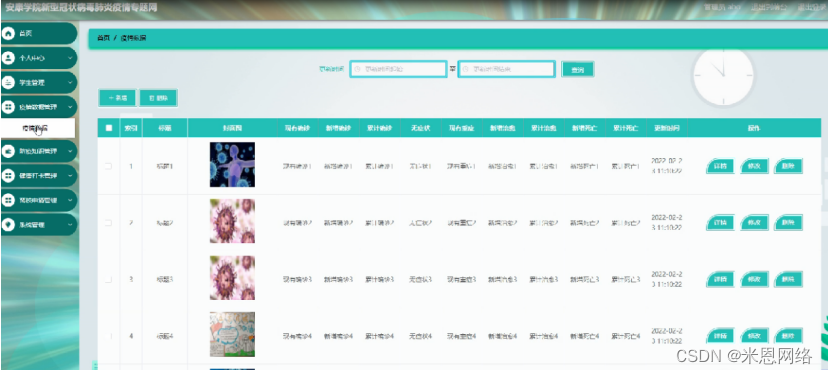Open row 2 pink virus cover thumbnail
The width and height of the screenshot is (828, 374).
tap(232, 221)
